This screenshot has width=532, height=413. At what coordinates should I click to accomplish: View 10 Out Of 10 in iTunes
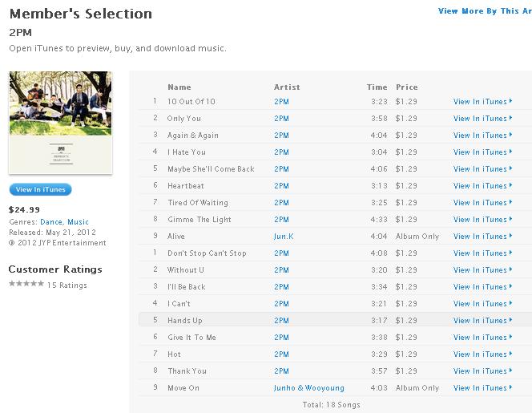pyautogui.click(x=482, y=102)
